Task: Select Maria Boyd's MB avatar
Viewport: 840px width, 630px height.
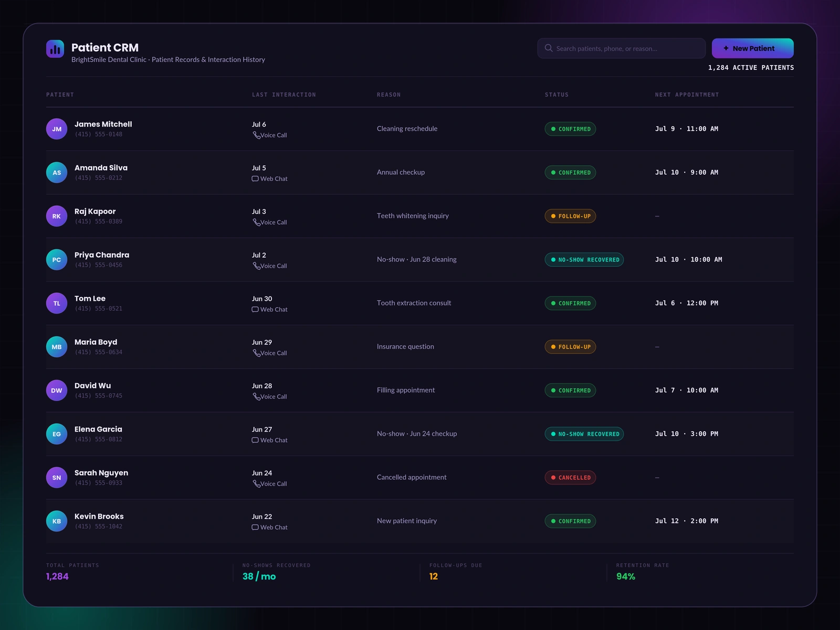Action: coord(57,347)
